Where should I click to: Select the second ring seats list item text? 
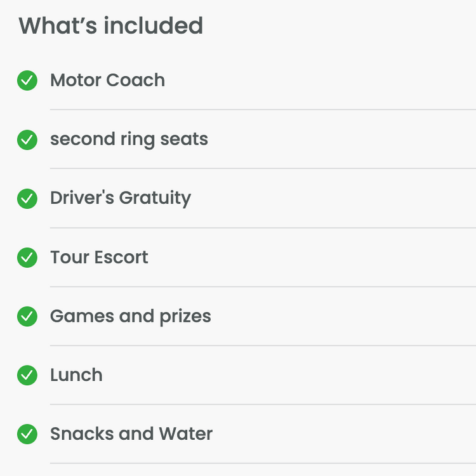click(x=129, y=140)
